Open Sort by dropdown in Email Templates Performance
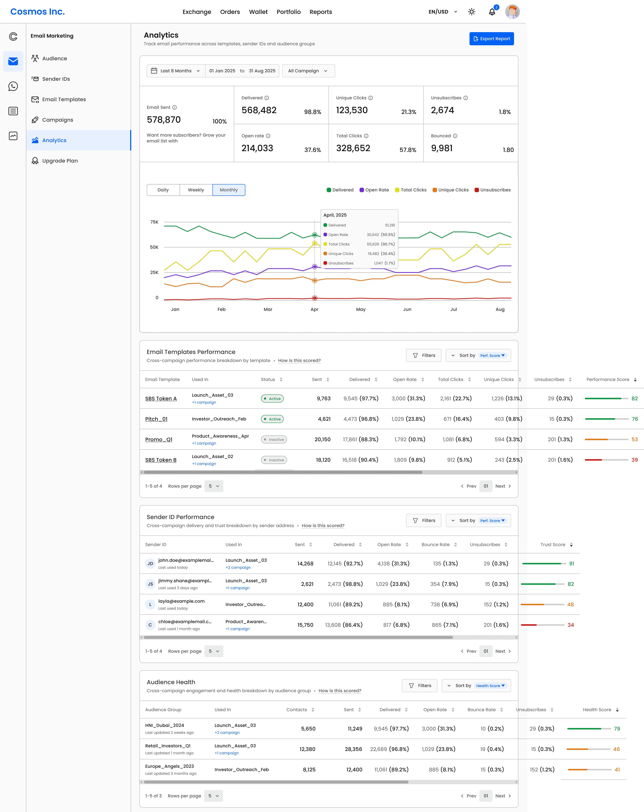The image size is (644, 812). pos(478,356)
